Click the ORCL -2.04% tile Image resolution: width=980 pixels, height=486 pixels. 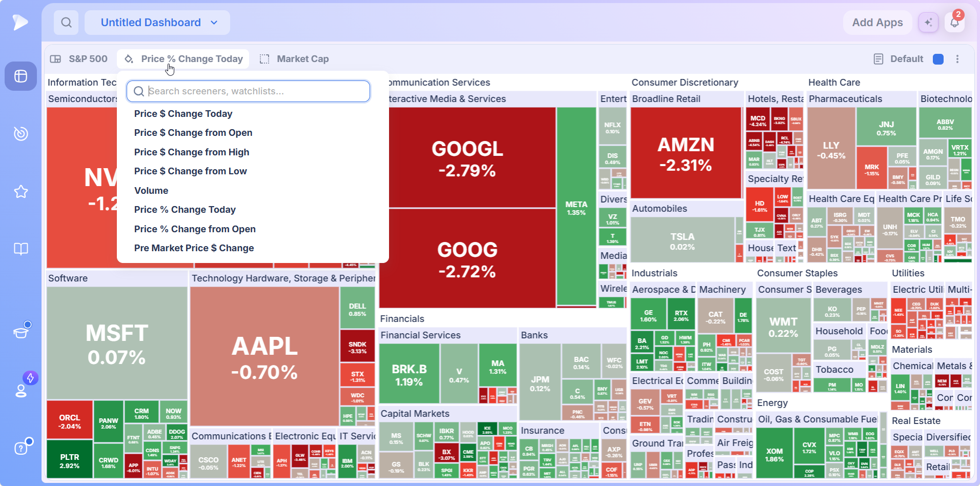click(x=70, y=421)
